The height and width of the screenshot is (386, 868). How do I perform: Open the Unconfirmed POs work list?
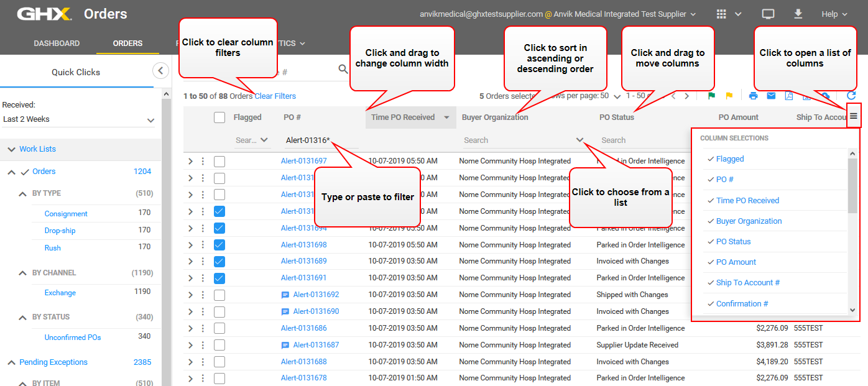tap(73, 338)
